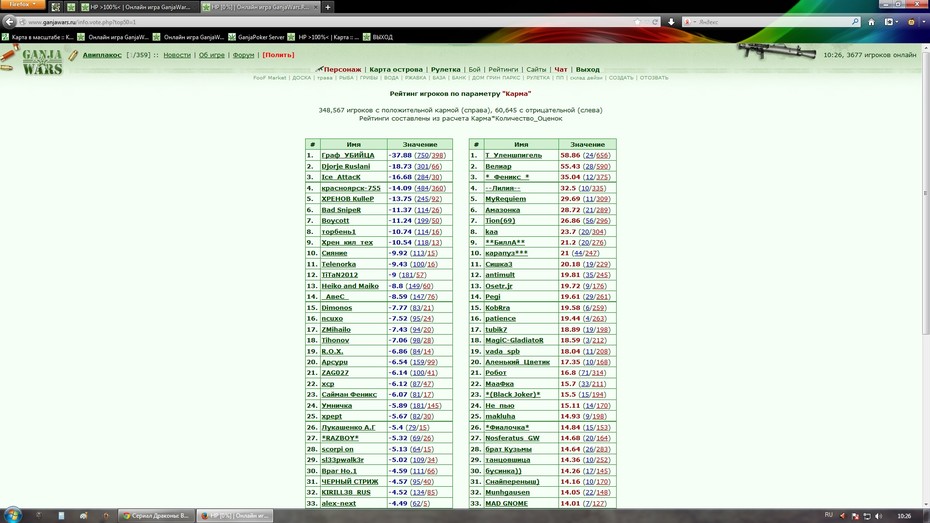
Task: Open the Windows Start button
Action: coord(12,515)
